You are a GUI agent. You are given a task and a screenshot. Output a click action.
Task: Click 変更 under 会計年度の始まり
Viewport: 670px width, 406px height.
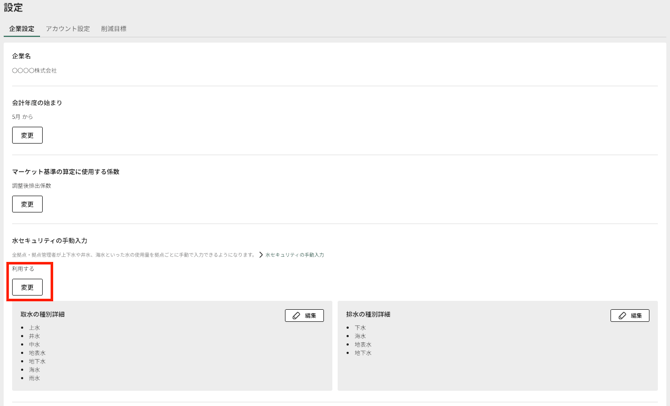point(27,135)
